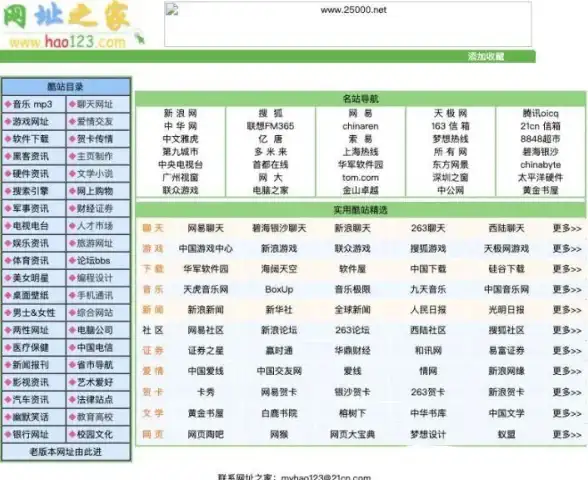Open 腾讯oicq link
588x480 pixels.
(x=540, y=113)
